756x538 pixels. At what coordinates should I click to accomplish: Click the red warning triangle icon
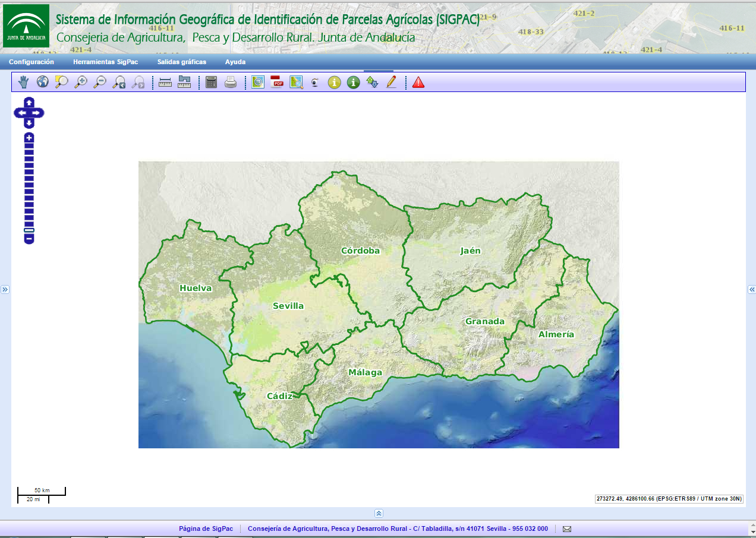[x=418, y=82]
